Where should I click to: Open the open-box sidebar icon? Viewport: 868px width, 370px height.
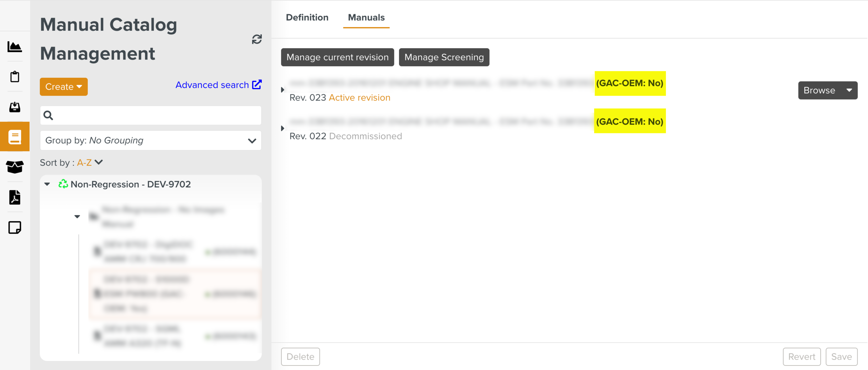coord(15,167)
